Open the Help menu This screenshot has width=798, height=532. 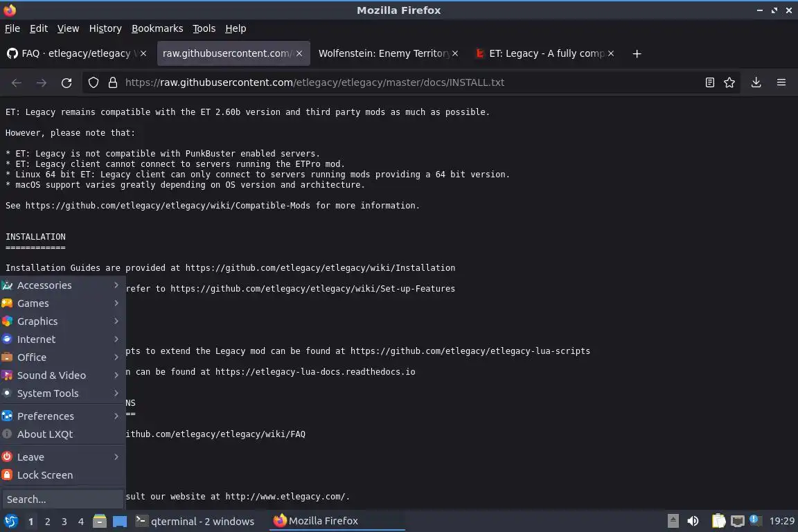pyautogui.click(x=236, y=28)
